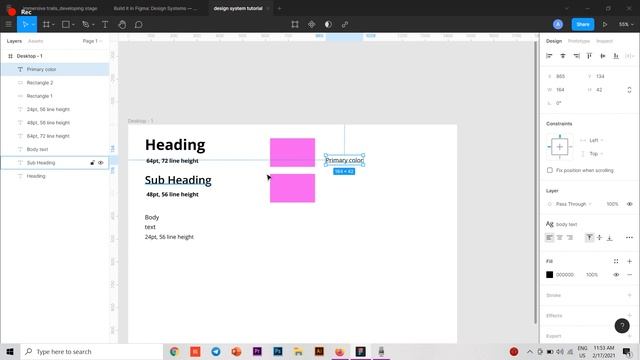
Task: Click the upper pink rectangle on canvas
Action: (x=292, y=152)
